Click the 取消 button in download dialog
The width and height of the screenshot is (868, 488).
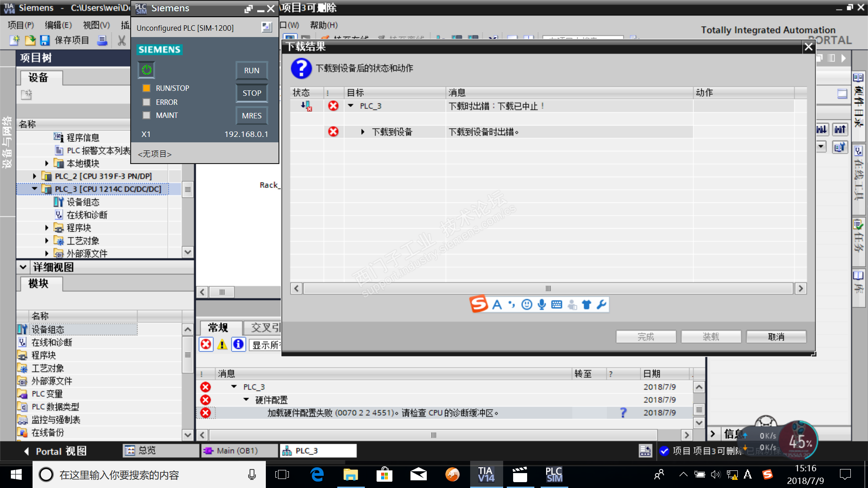tap(776, 337)
